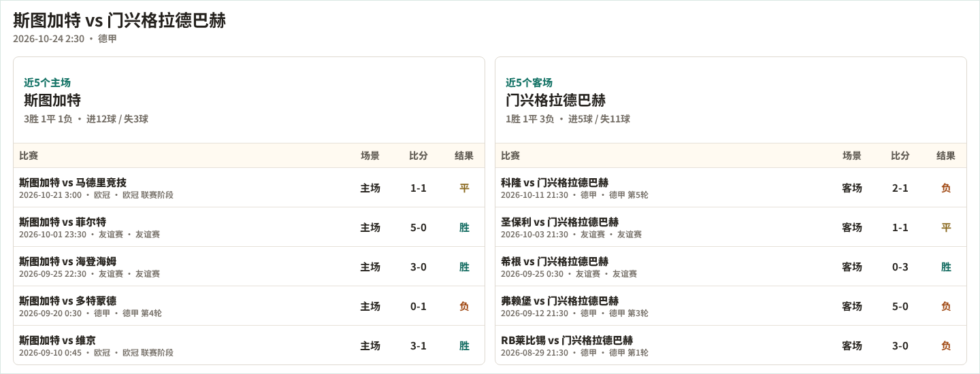Screen dimensions: 980x374
Task: Click the 结果 column header in 门兴格拉德巴赫 table
Action: (x=946, y=156)
